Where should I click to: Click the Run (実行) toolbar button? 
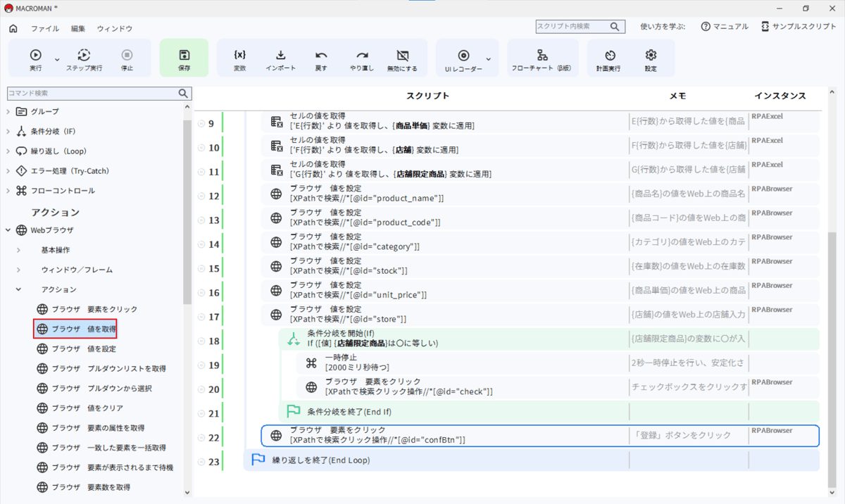pyautogui.click(x=35, y=58)
